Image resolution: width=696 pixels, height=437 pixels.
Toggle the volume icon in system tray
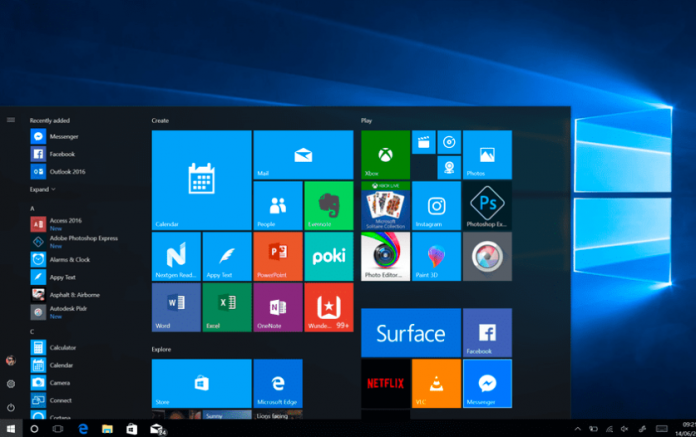tap(625, 429)
